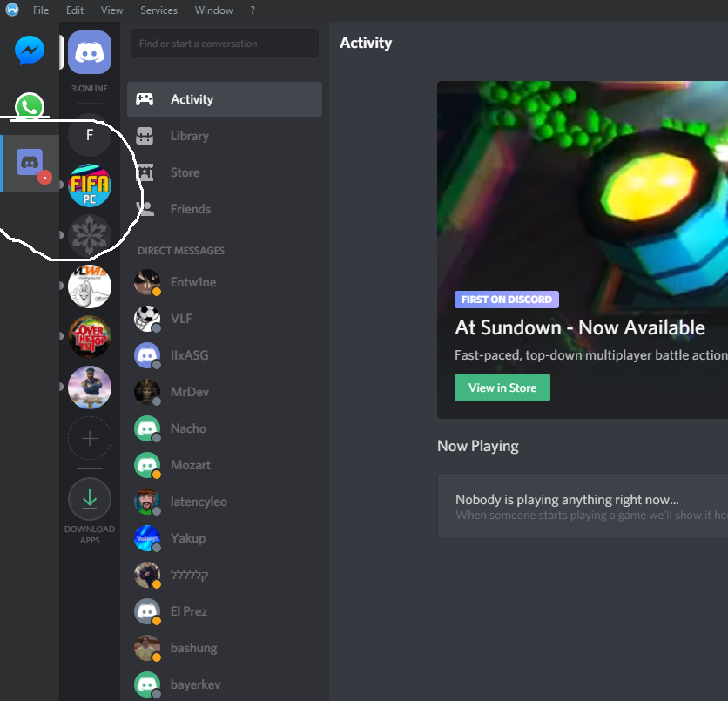Click the DOWNLOAD APPS label

(90, 535)
